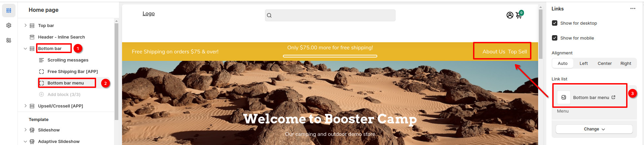
Task: Select Bottom bar menu block
Action: point(66,83)
